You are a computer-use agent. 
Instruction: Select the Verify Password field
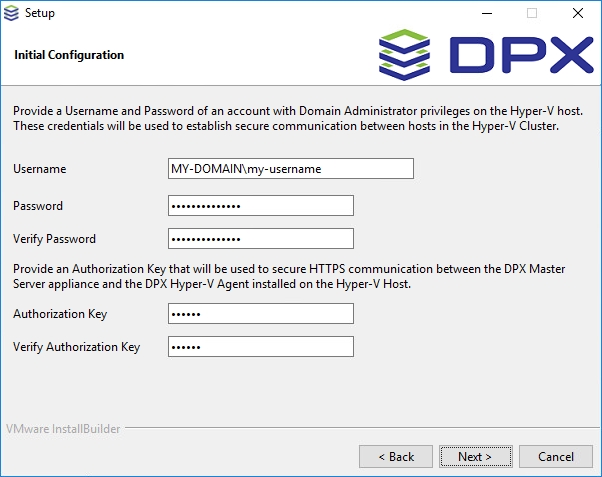[261, 239]
